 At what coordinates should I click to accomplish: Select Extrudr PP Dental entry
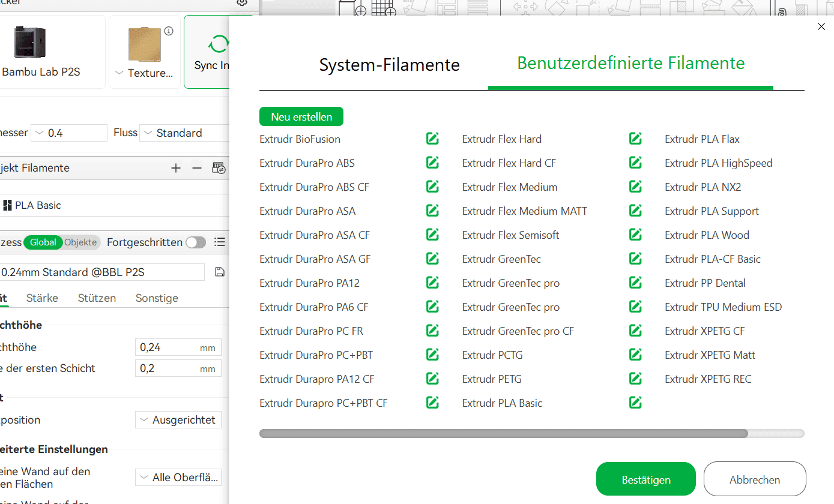[x=705, y=283]
